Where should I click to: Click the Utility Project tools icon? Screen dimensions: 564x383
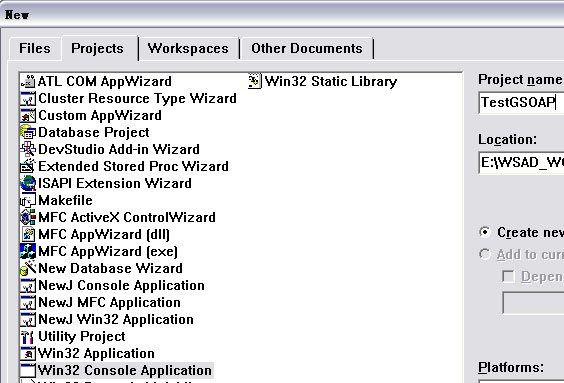coord(28,336)
